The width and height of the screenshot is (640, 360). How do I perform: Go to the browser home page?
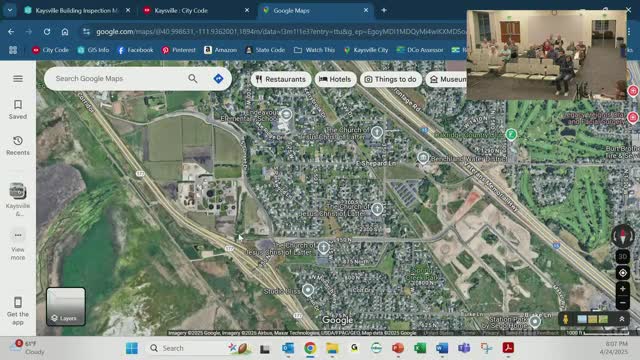(x=65, y=31)
